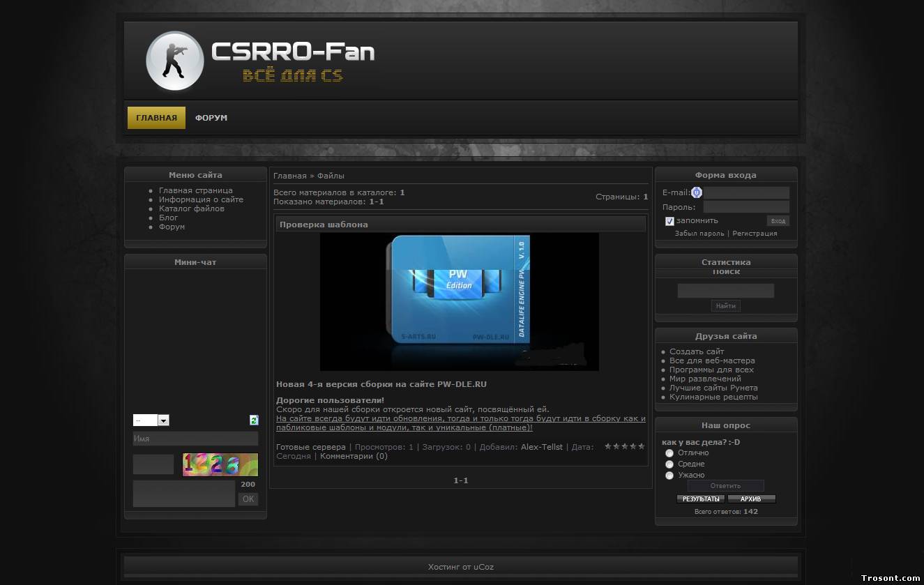Open the "Комментарии (0)" link
The height and width of the screenshot is (585, 924).
click(354, 456)
